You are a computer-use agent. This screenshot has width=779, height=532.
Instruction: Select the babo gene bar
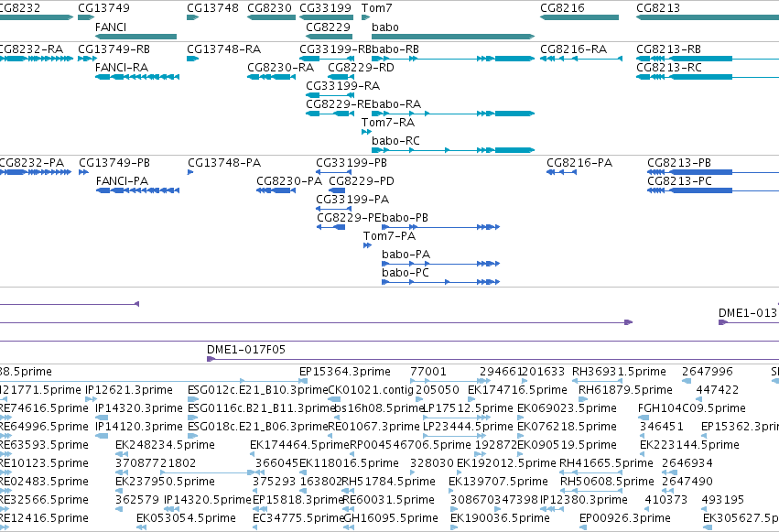(453, 37)
